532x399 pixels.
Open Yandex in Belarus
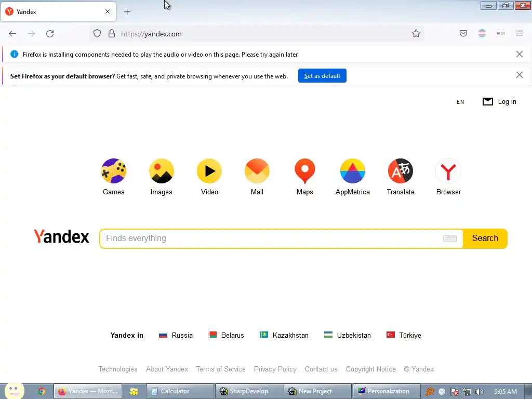point(226,335)
